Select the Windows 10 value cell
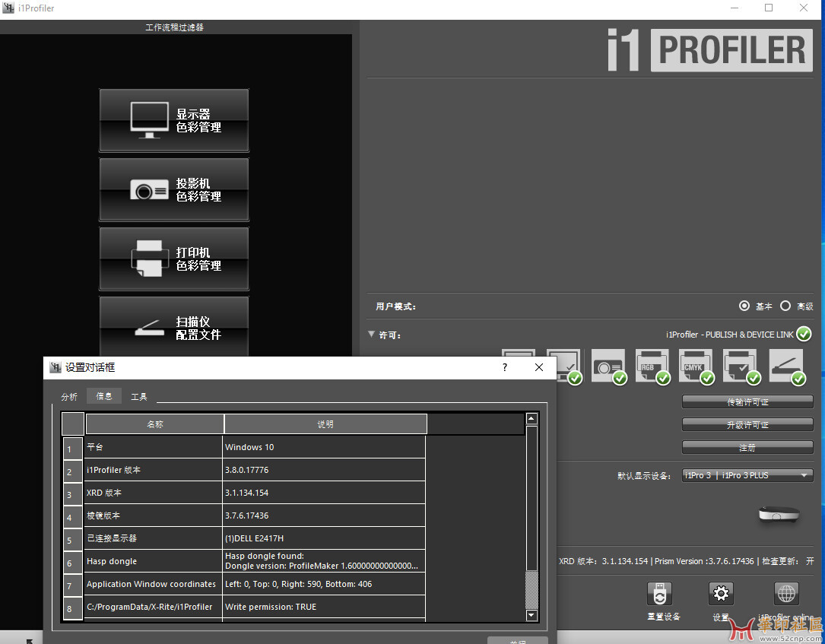Viewport: 825px width, 644px height. 324,447
